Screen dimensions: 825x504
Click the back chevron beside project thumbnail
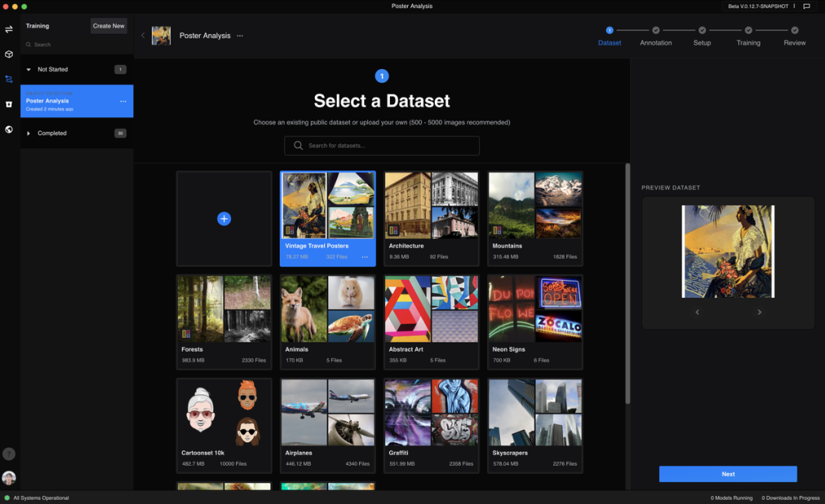click(x=143, y=36)
